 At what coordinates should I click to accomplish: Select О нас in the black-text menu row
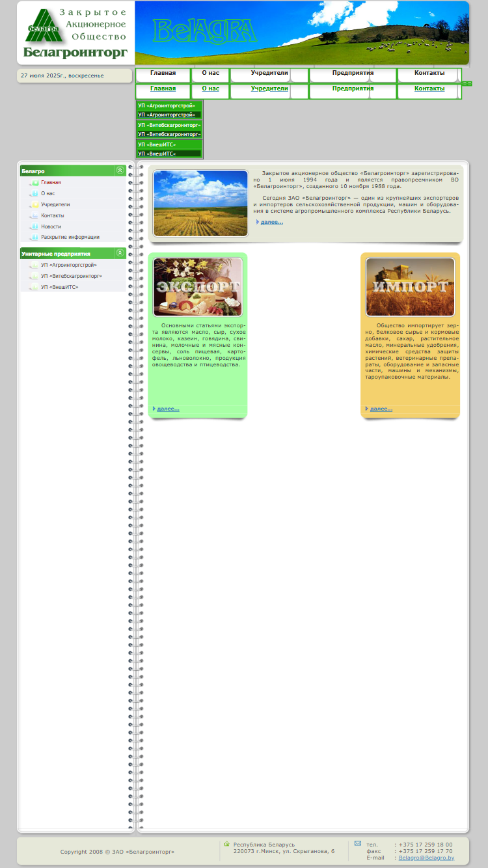(210, 73)
